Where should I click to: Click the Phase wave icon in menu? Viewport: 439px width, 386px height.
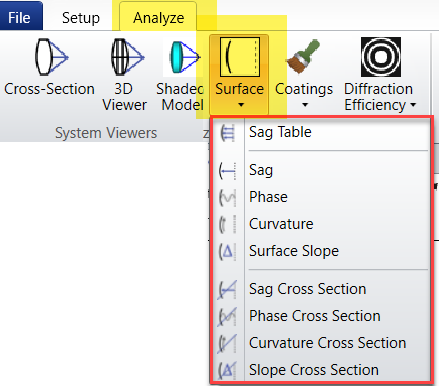[228, 197]
